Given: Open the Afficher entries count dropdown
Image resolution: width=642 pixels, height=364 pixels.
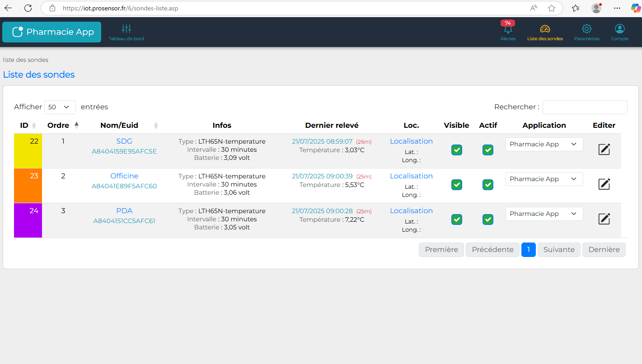Looking at the screenshot, I should [60, 107].
